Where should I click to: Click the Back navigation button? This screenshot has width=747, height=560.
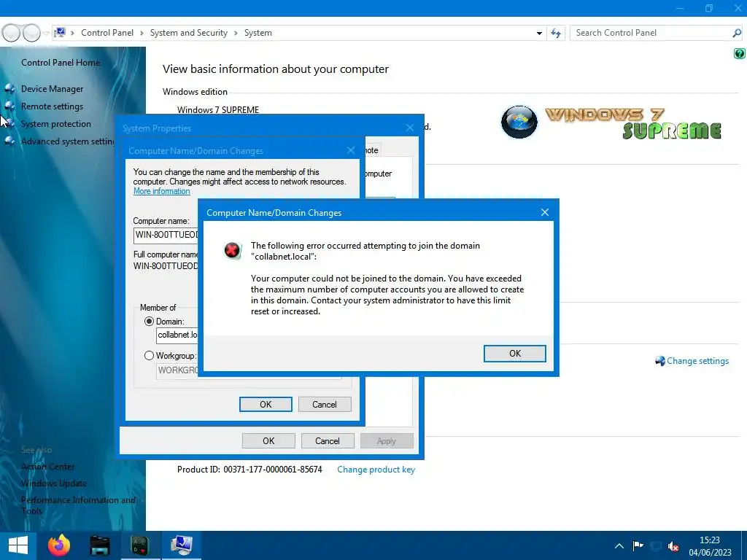point(11,33)
